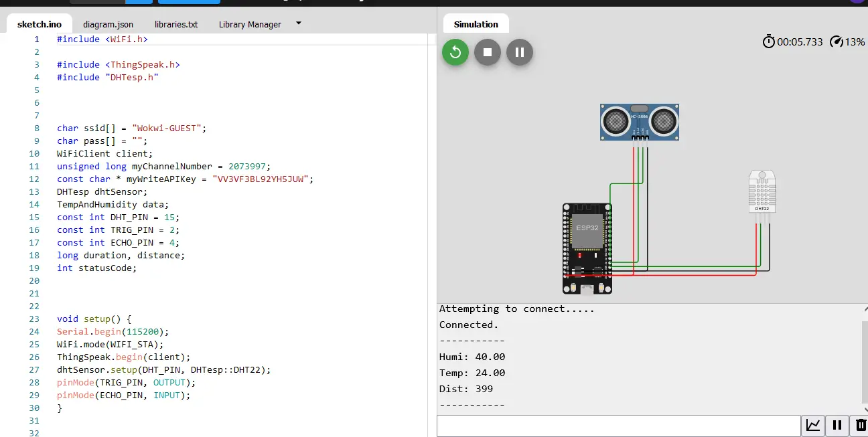The height and width of the screenshot is (437, 868).
Task: Click the simulation timer stopwatch icon
Action: pyautogui.click(x=769, y=41)
